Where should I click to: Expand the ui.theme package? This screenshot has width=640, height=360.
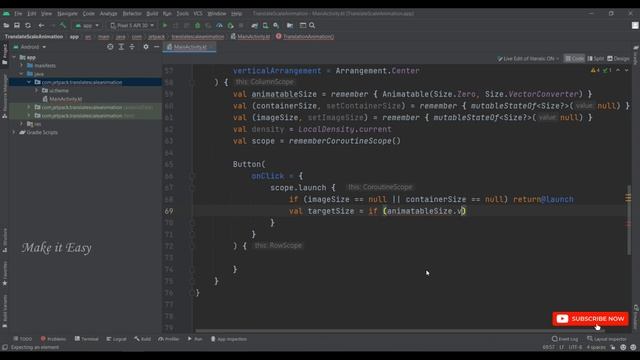point(37,90)
